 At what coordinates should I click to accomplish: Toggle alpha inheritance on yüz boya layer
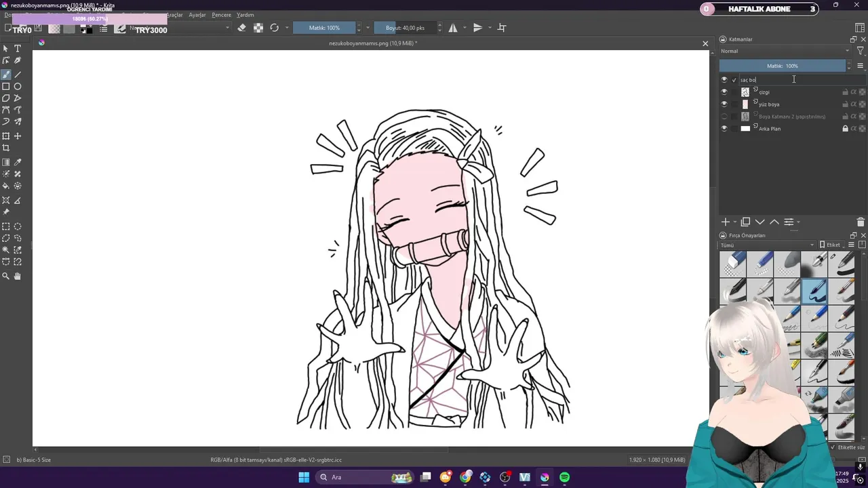(854, 104)
